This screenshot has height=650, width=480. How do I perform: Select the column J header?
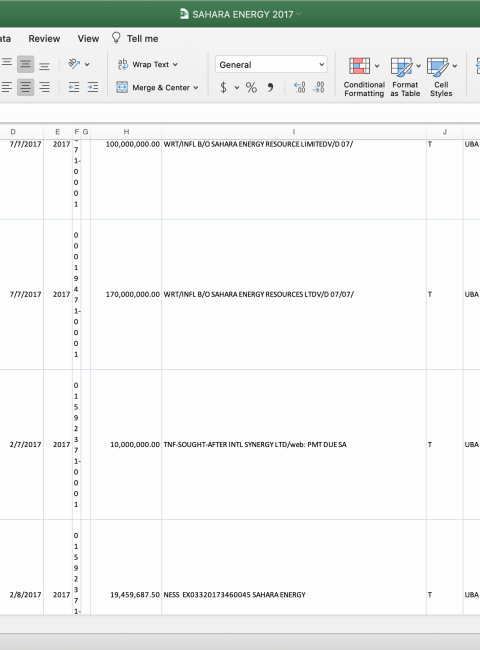point(444,132)
